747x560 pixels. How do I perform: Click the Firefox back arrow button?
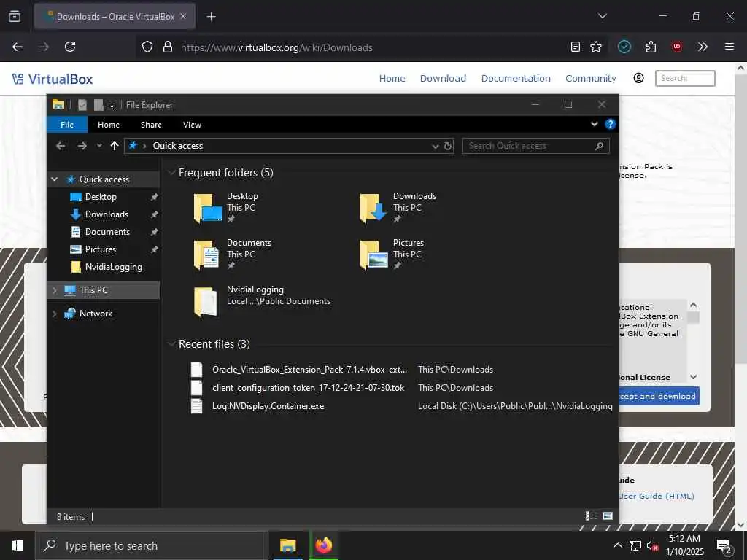pyautogui.click(x=18, y=47)
